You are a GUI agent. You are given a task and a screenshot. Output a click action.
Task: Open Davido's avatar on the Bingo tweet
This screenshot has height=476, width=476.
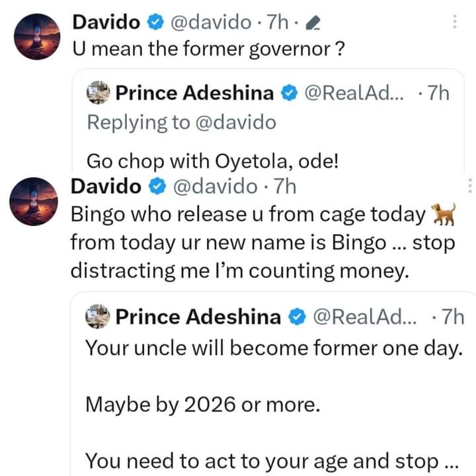coord(38,201)
